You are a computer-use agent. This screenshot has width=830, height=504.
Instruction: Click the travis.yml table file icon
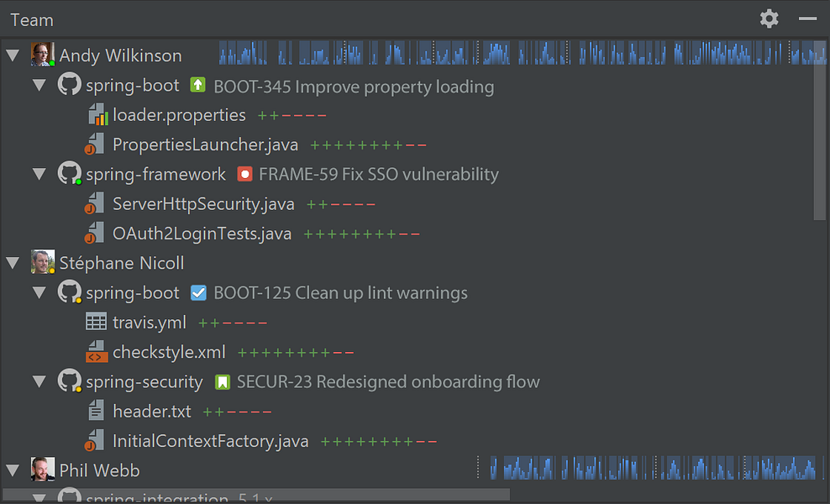click(96, 322)
